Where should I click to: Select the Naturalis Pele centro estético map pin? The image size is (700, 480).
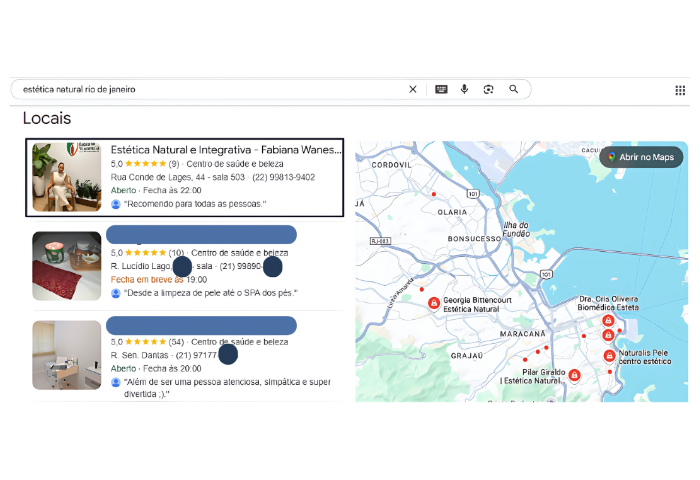[x=609, y=355]
